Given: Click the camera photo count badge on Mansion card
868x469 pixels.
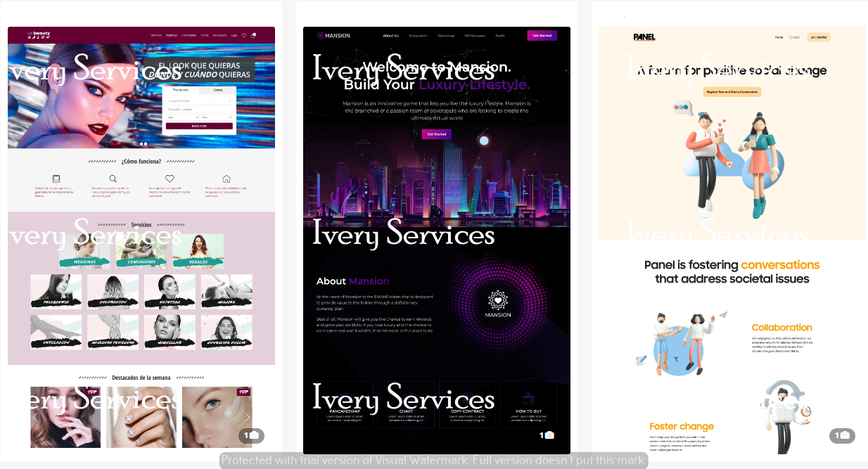Looking at the screenshot, I should point(547,435).
